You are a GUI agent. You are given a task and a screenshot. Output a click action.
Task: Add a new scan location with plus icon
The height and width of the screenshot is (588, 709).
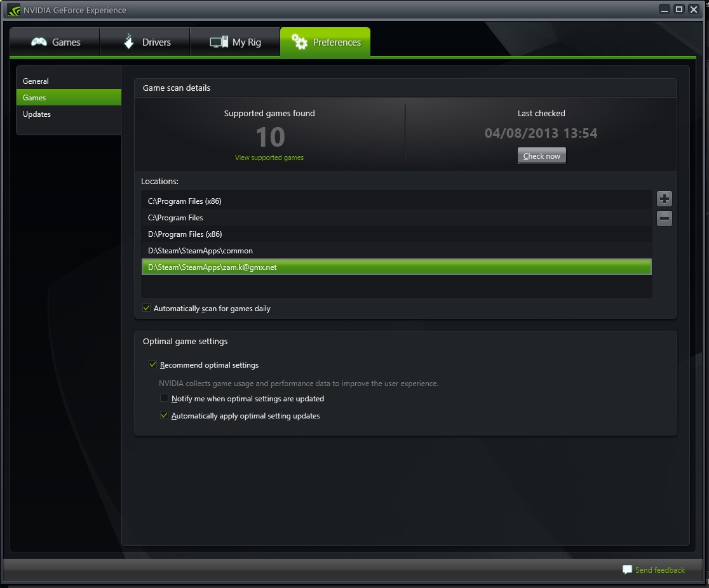[x=665, y=198]
